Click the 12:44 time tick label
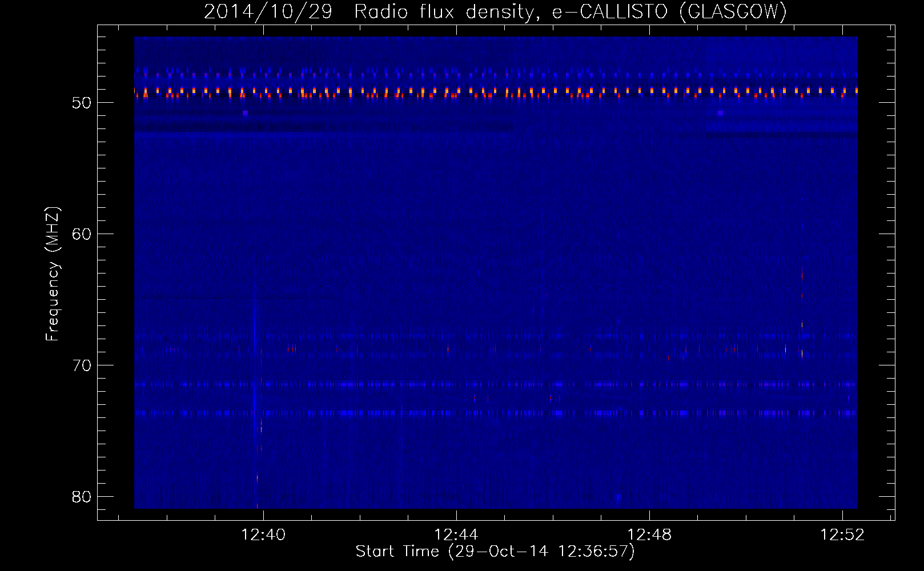The width and height of the screenshot is (924, 571). click(456, 535)
